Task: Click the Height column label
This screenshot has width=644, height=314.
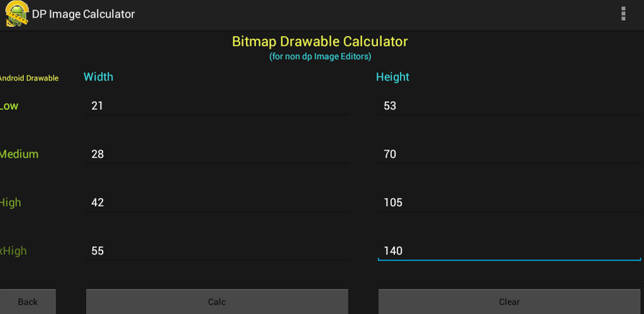Action: 392,77
